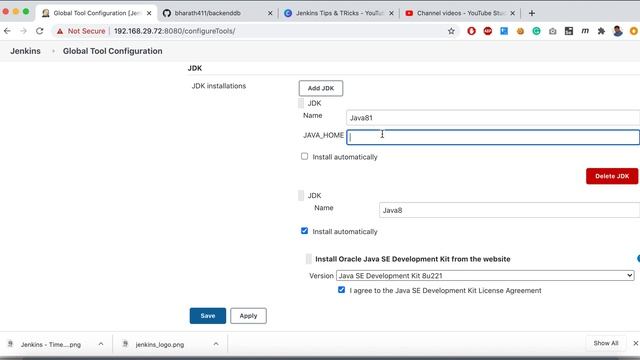Close the Global Tool Configuration tab
Screen dimensions: 640x360
pos(149,13)
